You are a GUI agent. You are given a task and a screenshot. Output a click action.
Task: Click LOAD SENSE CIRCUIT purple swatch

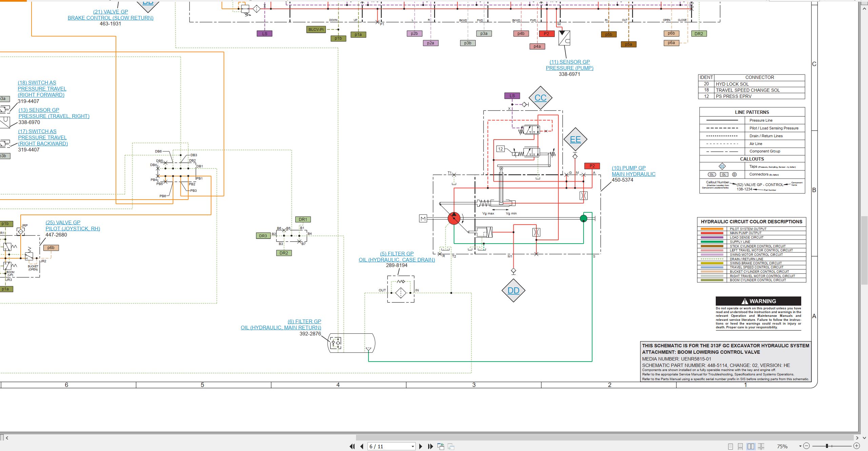tap(712, 238)
